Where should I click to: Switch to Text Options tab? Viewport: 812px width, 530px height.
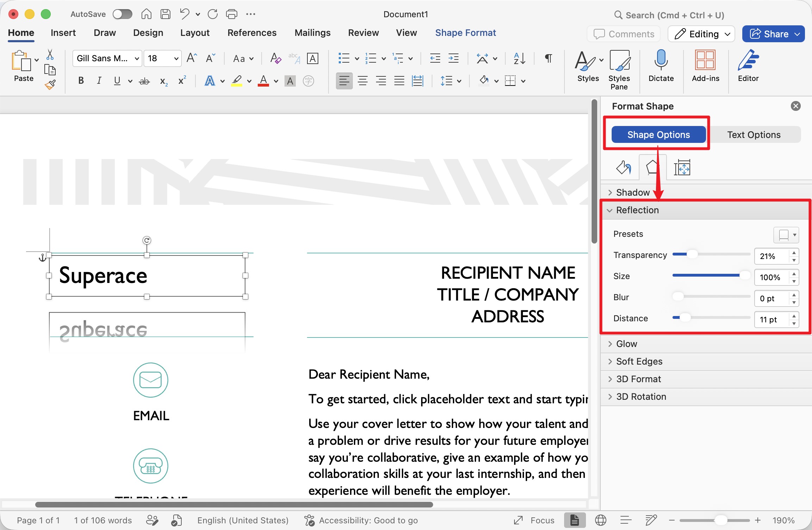[x=754, y=134]
